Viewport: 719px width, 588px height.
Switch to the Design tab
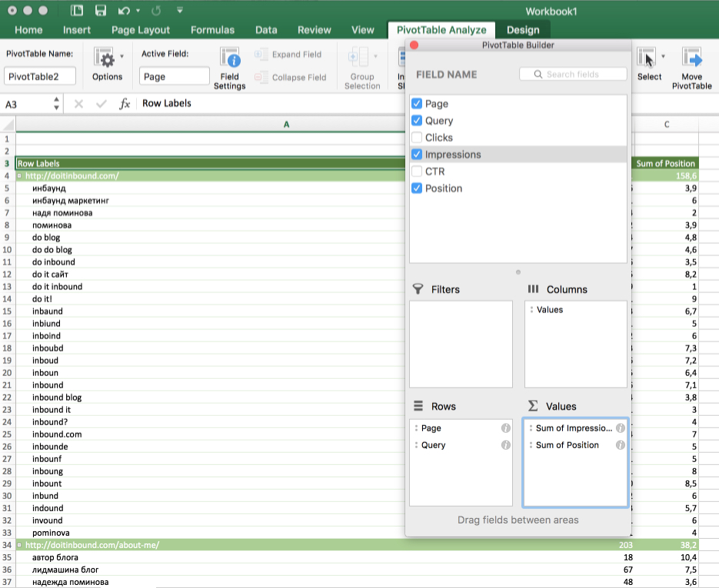[x=523, y=30]
